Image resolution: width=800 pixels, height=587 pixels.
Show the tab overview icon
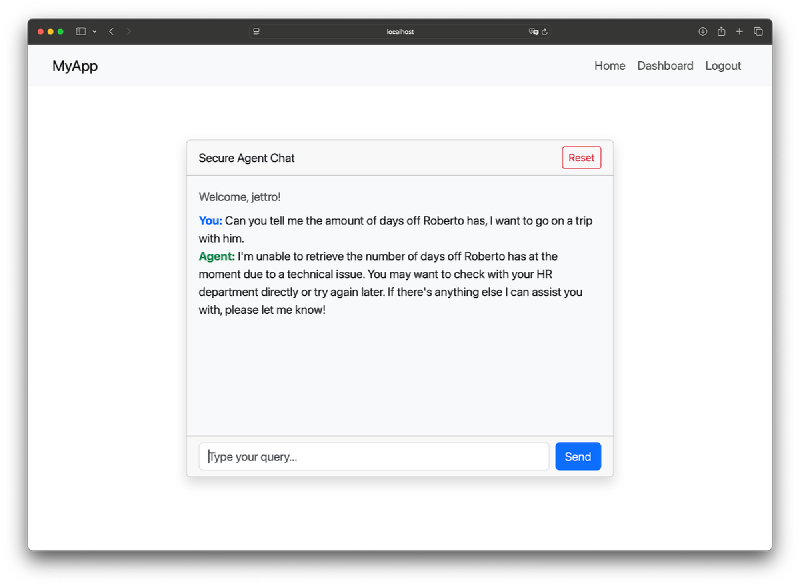[x=758, y=32]
